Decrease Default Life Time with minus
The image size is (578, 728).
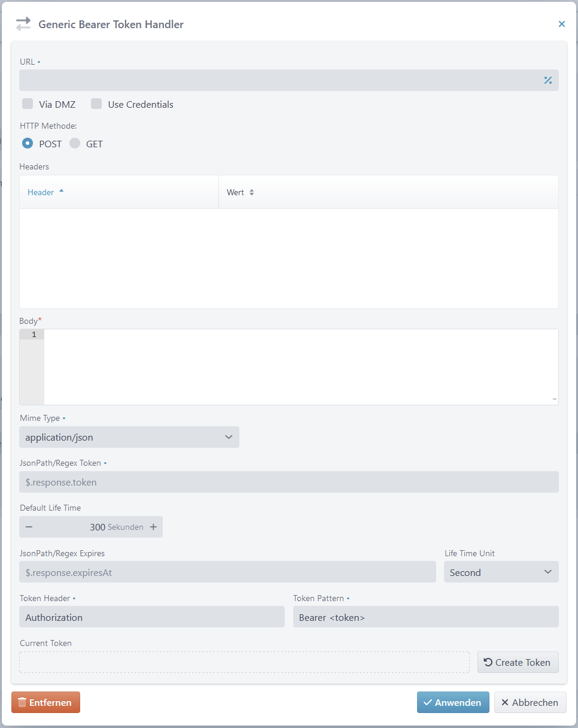[29, 527]
